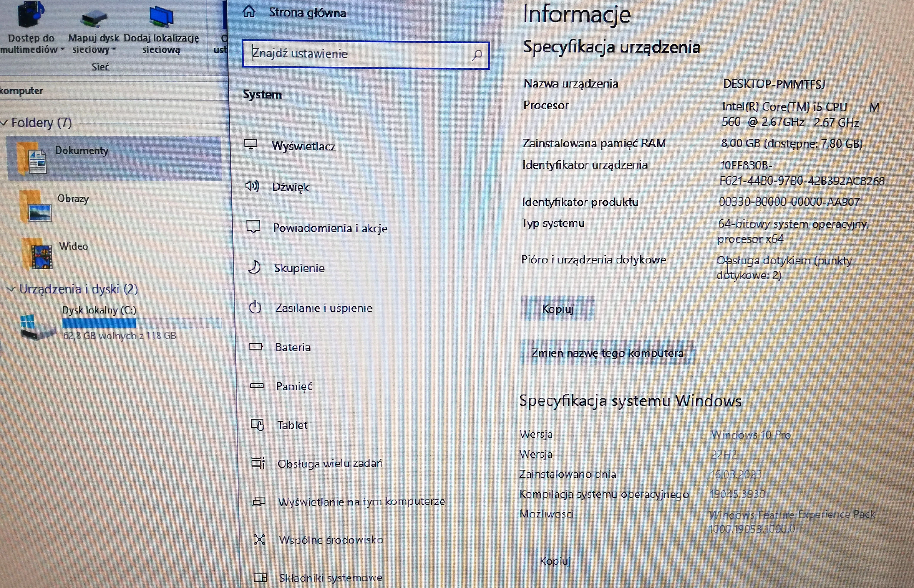Viewport: 914px width, 588px height.
Task: Click Zmień nazwę tego komputera button
Action: [607, 353]
